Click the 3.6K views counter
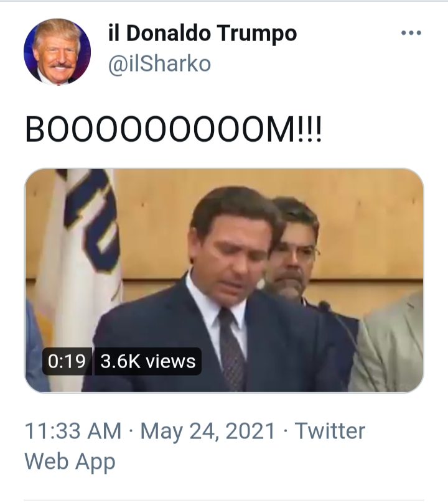The height and width of the screenshot is (503, 448). click(148, 361)
